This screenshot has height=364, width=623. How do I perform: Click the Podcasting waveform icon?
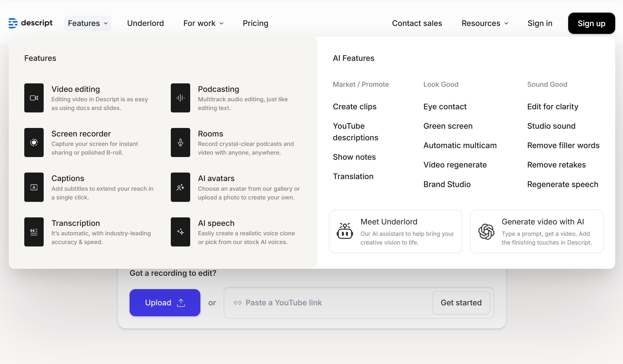pos(180,98)
